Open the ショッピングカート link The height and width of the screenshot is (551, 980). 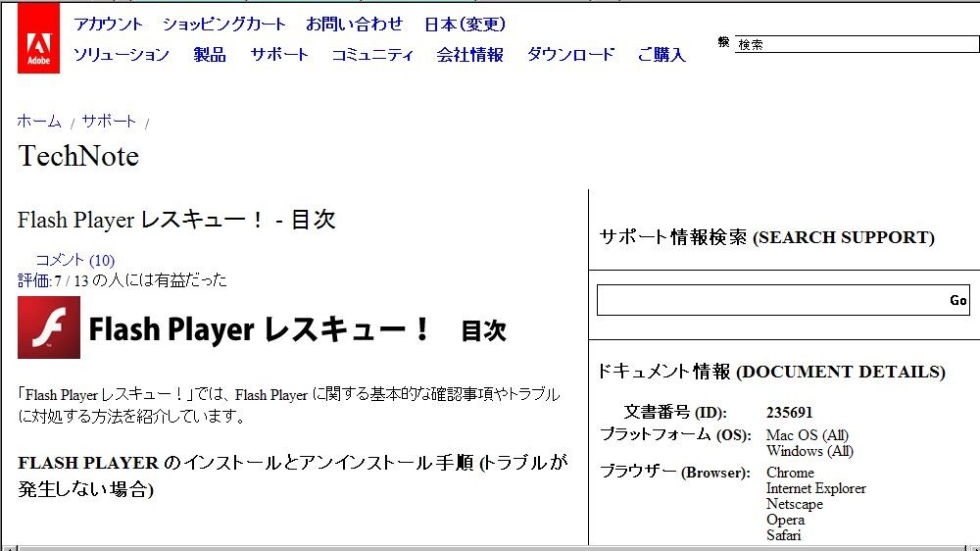tap(223, 25)
